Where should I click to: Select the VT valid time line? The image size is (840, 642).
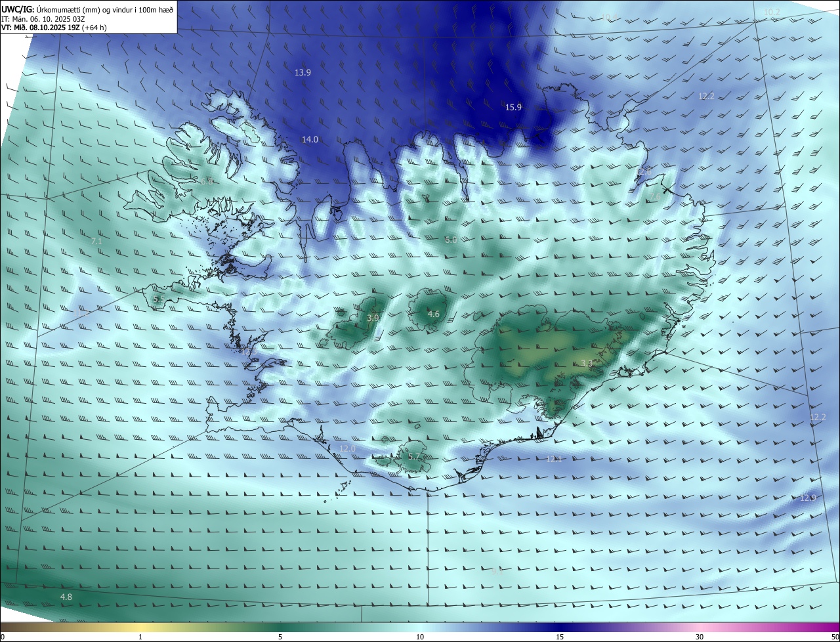[54, 28]
